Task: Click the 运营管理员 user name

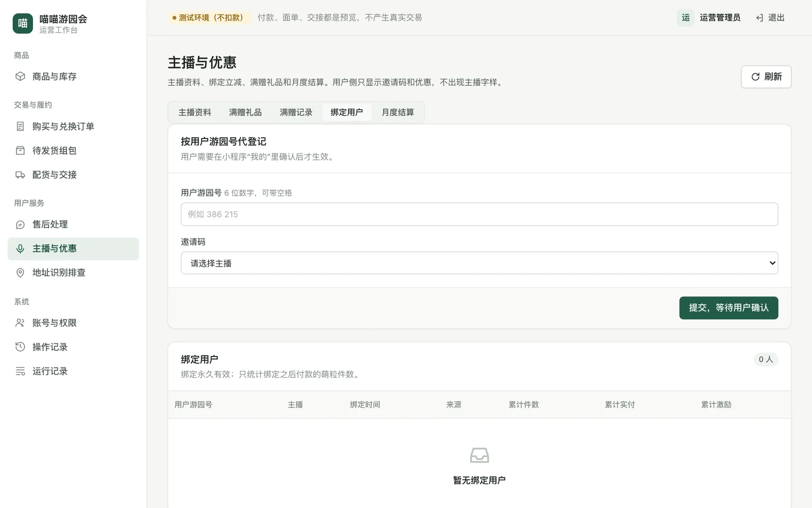Action: (x=720, y=18)
